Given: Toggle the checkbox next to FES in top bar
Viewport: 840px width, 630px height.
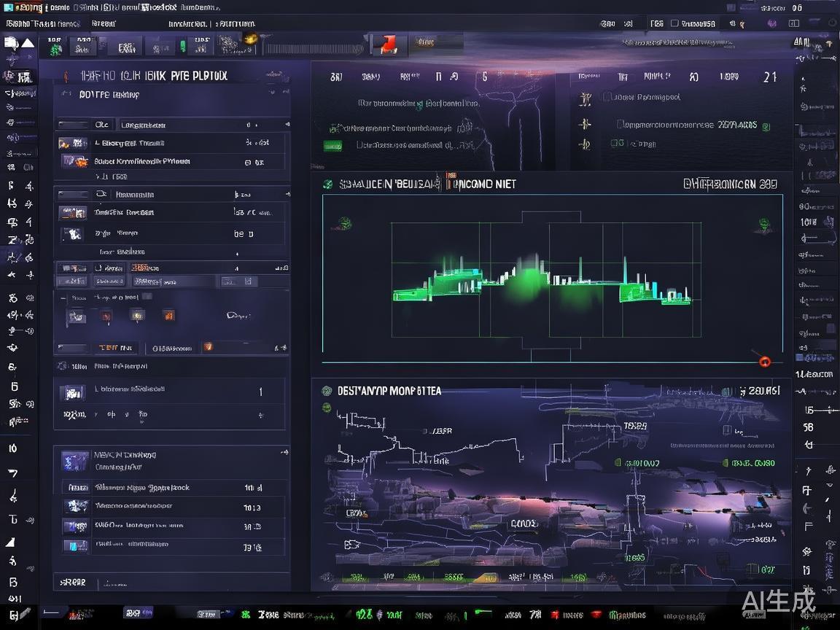Looking at the screenshot, I should (x=674, y=24).
